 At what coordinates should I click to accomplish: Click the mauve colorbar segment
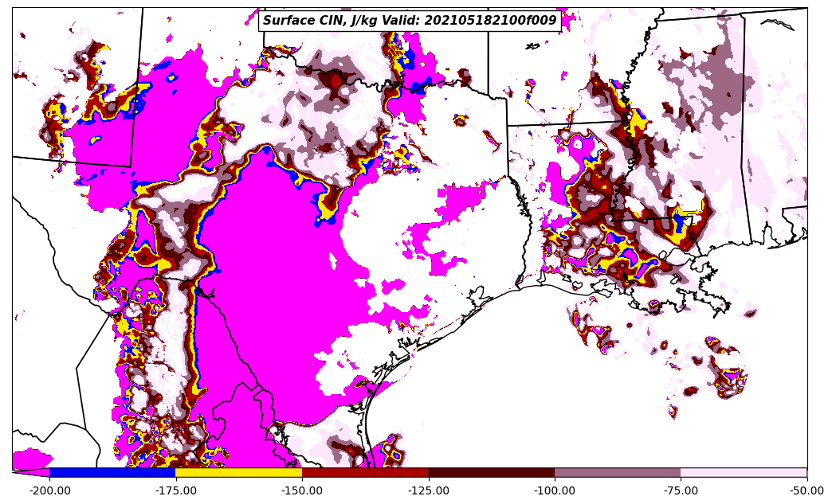point(618,472)
